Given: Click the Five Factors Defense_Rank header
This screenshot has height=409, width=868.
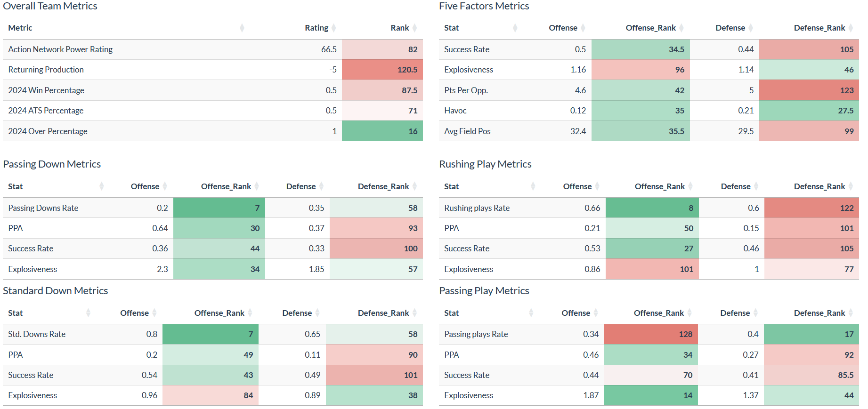Looking at the screenshot, I should 819,28.
